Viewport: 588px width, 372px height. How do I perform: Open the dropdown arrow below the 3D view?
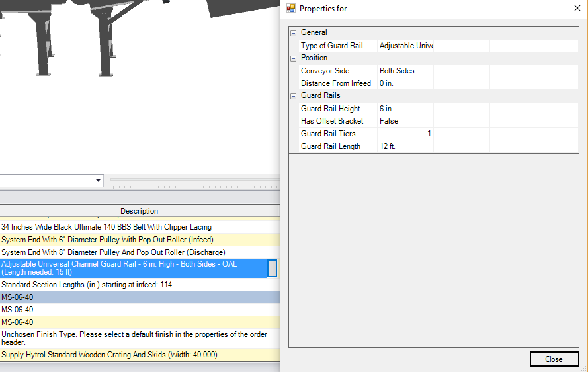pyautogui.click(x=98, y=181)
